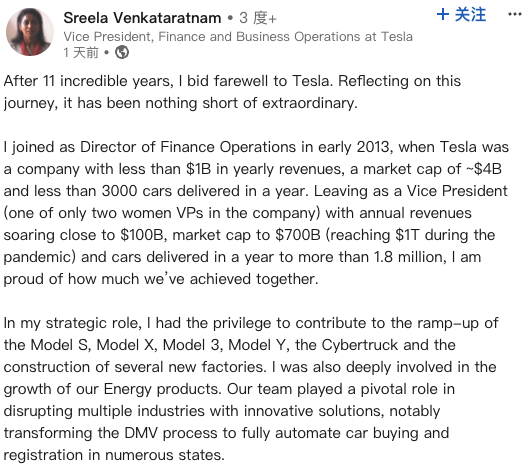Click the paragraph starting I joined as Director
The image size is (529, 475).
pos(256,213)
